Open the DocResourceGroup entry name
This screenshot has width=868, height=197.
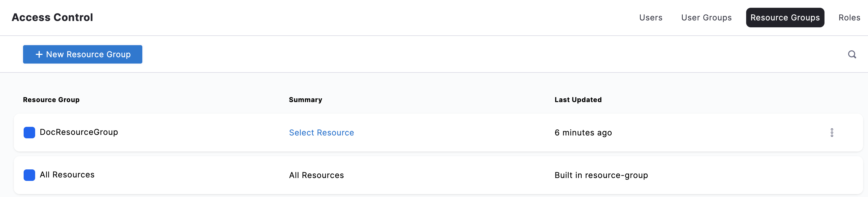pyautogui.click(x=79, y=132)
